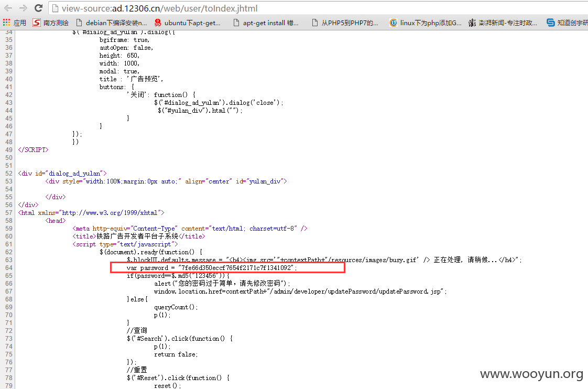Image resolution: width=588 pixels, height=389 pixels.
Task: Open the 从PHP5到PHP7的 bookmark
Action: [x=345, y=23]
